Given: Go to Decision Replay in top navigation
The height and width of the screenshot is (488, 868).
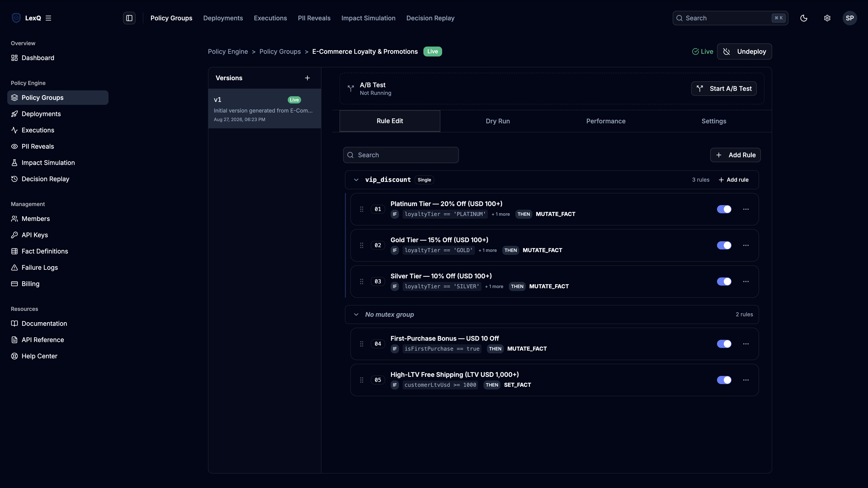Looking at the screenshot, I should 430,18.
